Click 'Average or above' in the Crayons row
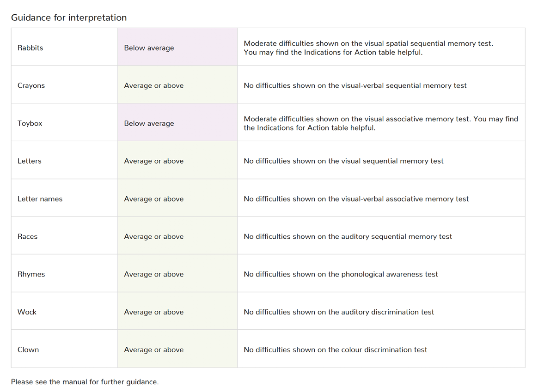The height and width of the screenshot is (392, 538). point(154,86)
